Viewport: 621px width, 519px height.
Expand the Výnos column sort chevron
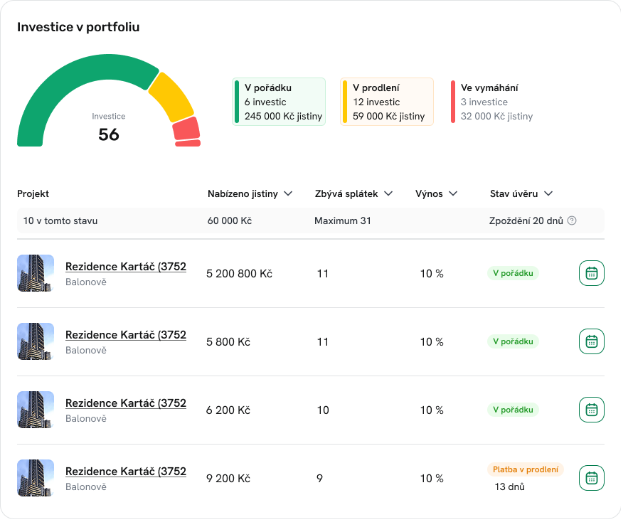[453, 194]
